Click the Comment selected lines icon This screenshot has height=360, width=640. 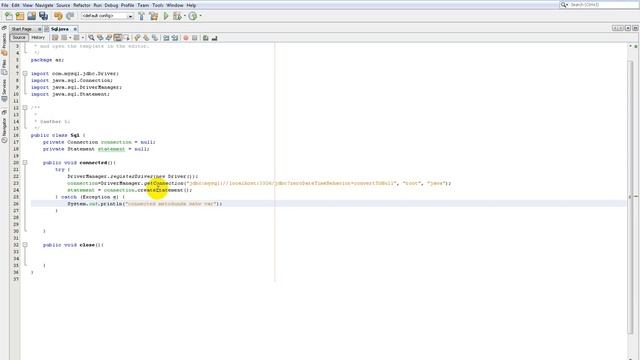[x=206, y=38]
